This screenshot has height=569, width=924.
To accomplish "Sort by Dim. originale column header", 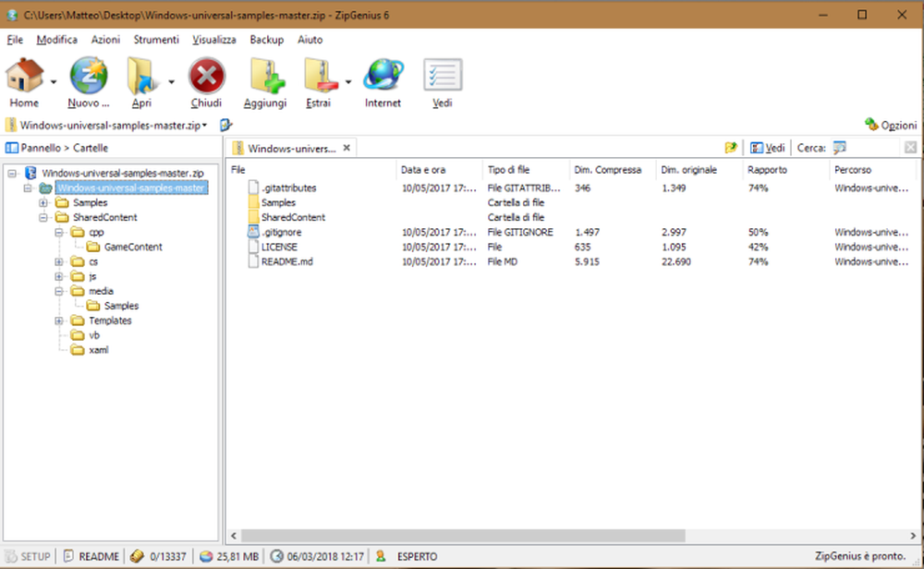I will point(699,170).
